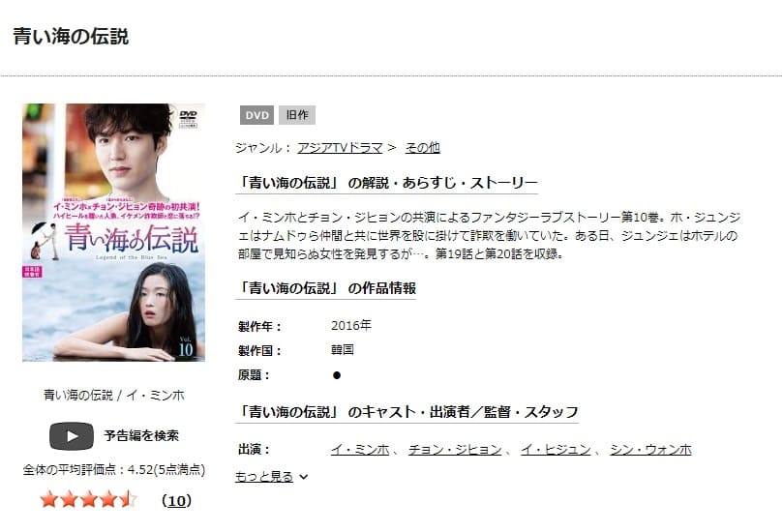This screenshot has height=532, width=783.
Task: Click the chevron next to もっと見る
Action: coord(304,477)
